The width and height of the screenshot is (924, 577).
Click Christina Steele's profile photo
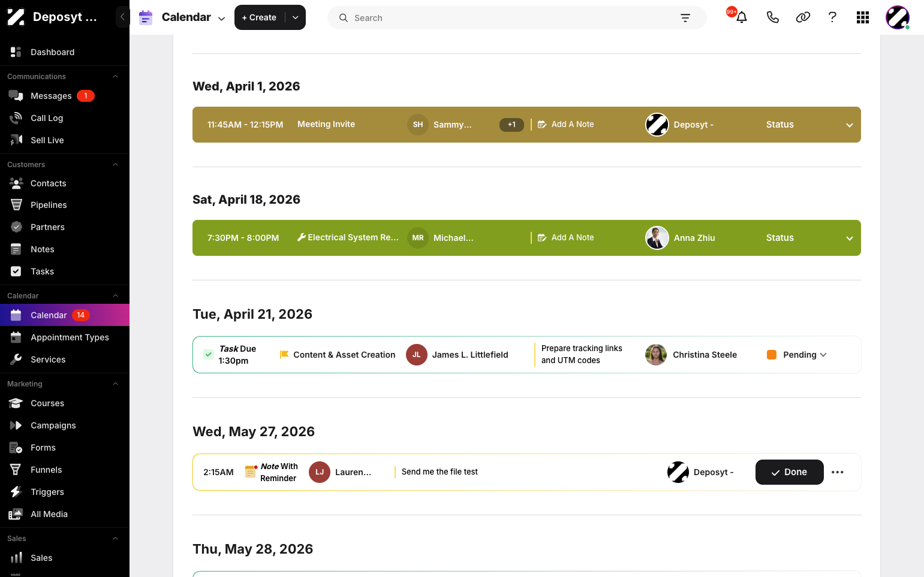[656, 355]
